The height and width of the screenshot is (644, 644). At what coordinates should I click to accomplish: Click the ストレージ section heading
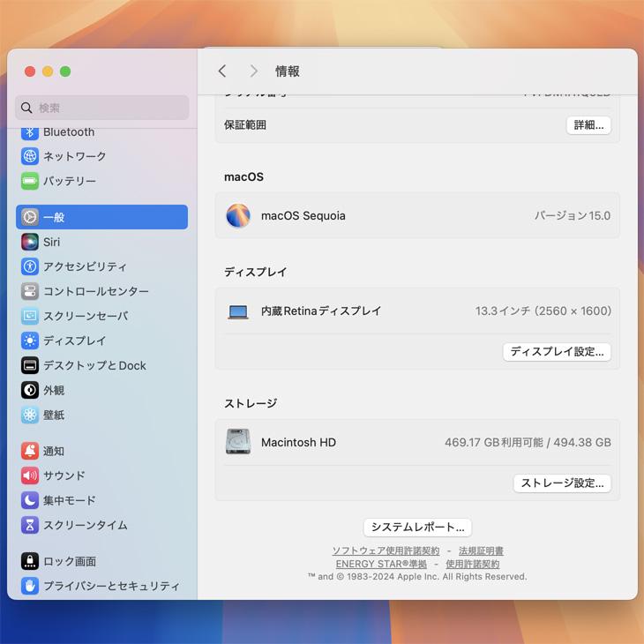(251, 403)
